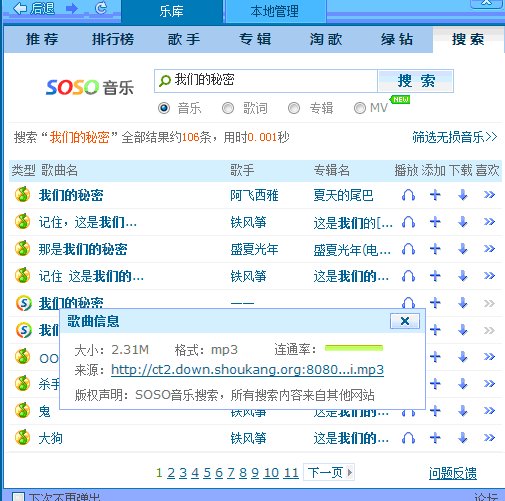
Task: Select the 歌词 search type radio
Action: [228, 108]
